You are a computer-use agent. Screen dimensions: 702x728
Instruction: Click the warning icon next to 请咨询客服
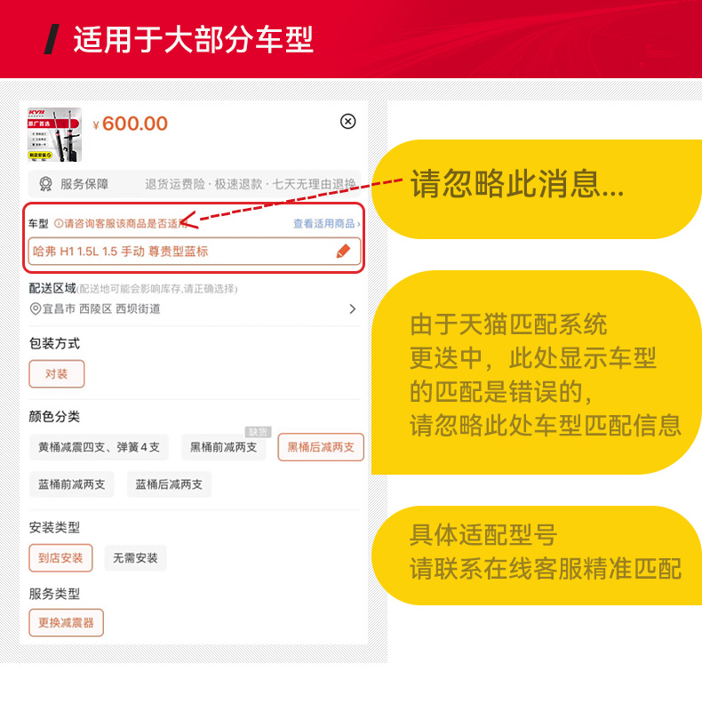tap(59, 223)
